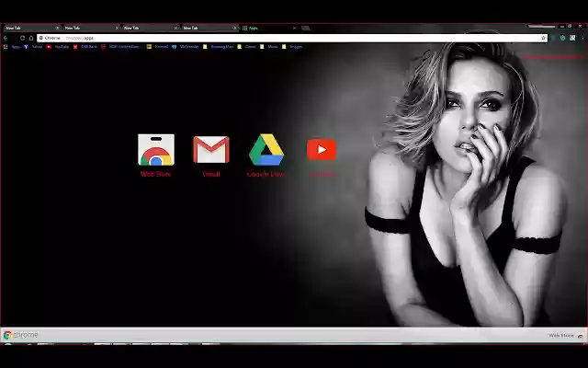Bookmark this page with the star icon
588x368 pixels.
point(543,38)
